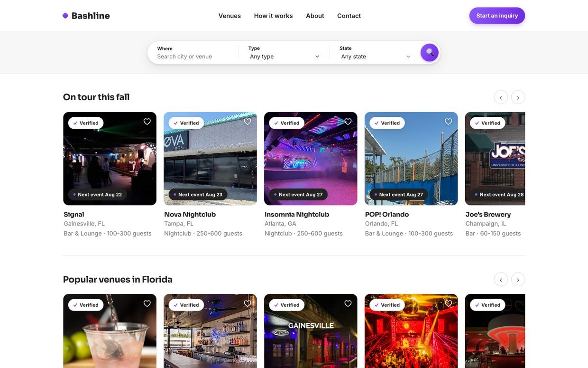Open the Signal venue photo
Screen dimensions: 588x368
(x=110, y=159)
